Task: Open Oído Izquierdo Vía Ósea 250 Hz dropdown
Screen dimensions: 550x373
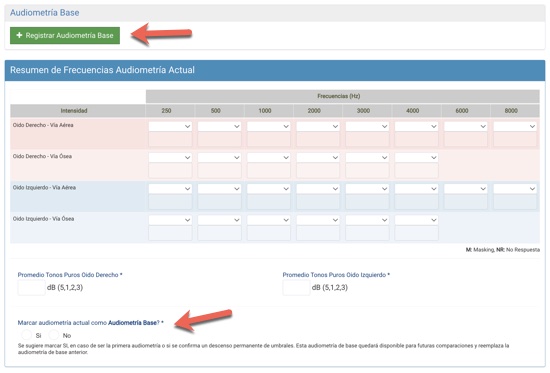Action: pos(170,220)
